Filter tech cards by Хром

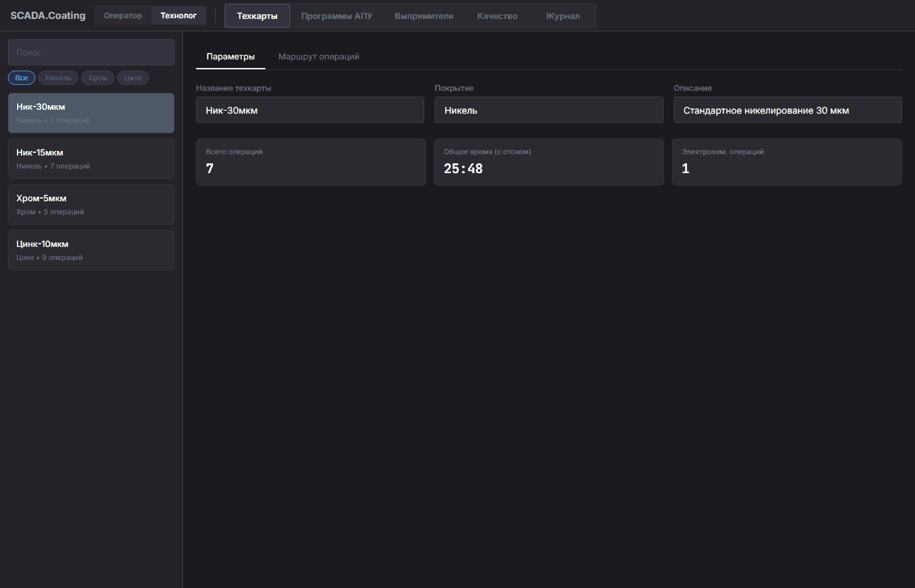pyautogui.click(x=97, y=78)
